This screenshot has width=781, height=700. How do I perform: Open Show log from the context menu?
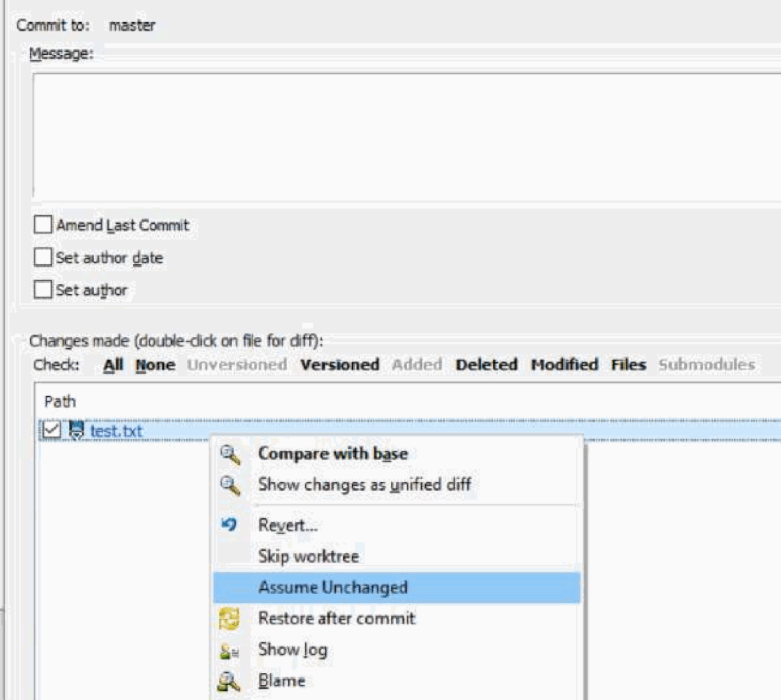coord(397,649)
